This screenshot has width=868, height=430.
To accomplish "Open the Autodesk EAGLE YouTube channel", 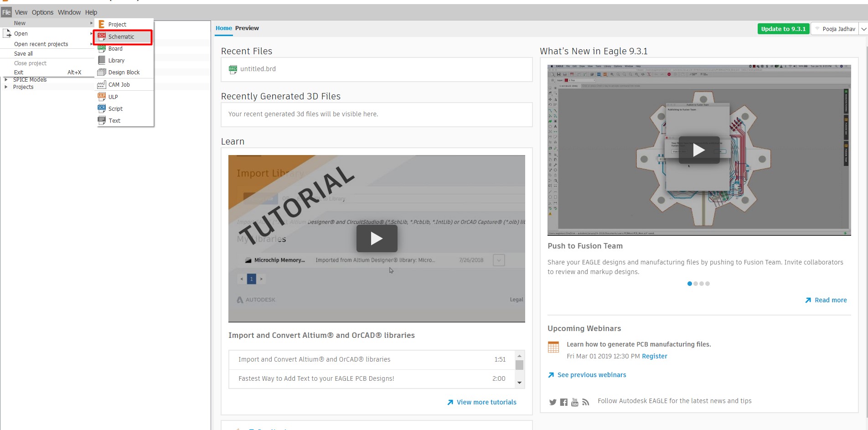I will (x=575, y=402).
